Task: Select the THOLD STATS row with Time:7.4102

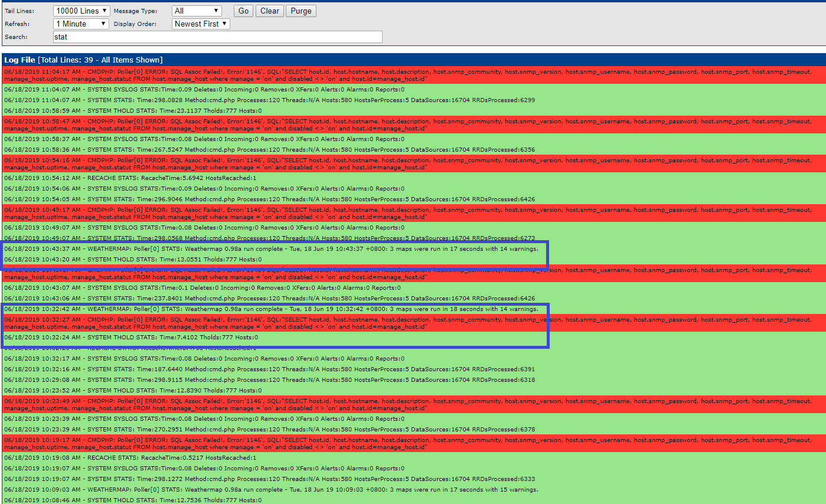Action: coord(413,338)
